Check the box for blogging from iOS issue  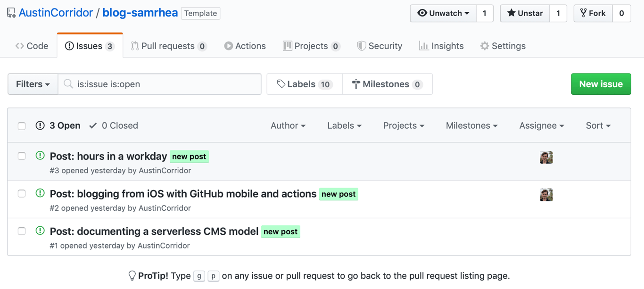pos(22,194)
